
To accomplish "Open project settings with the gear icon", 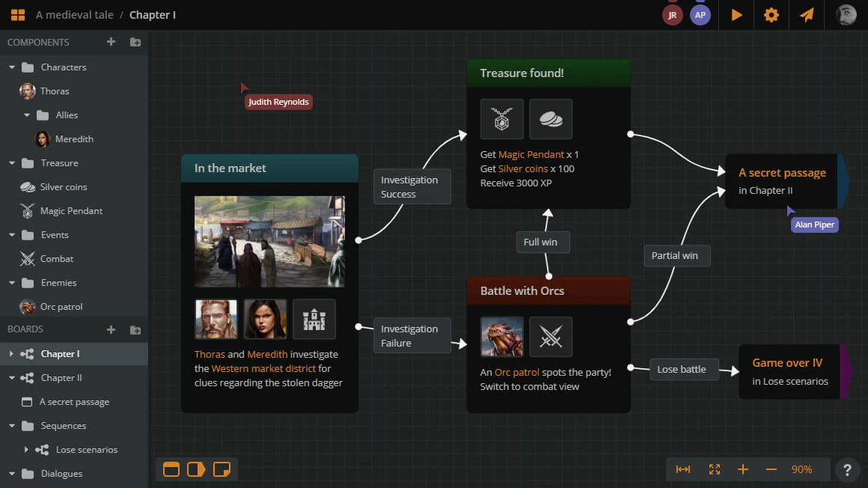I will (x=771, y=15).
